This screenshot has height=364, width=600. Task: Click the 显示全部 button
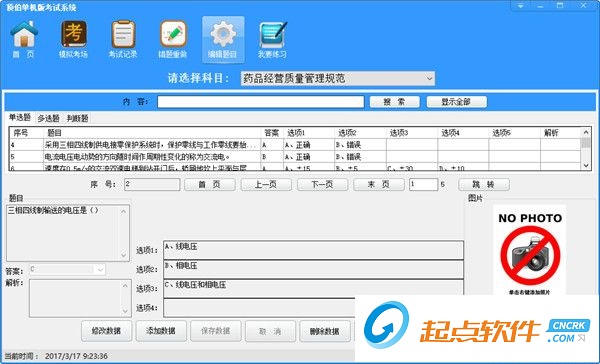(457, 102)
